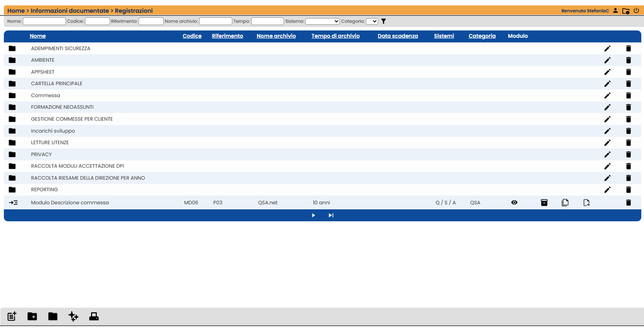Jump to the last page of results
644x330 pixels.
click(331, 216)
